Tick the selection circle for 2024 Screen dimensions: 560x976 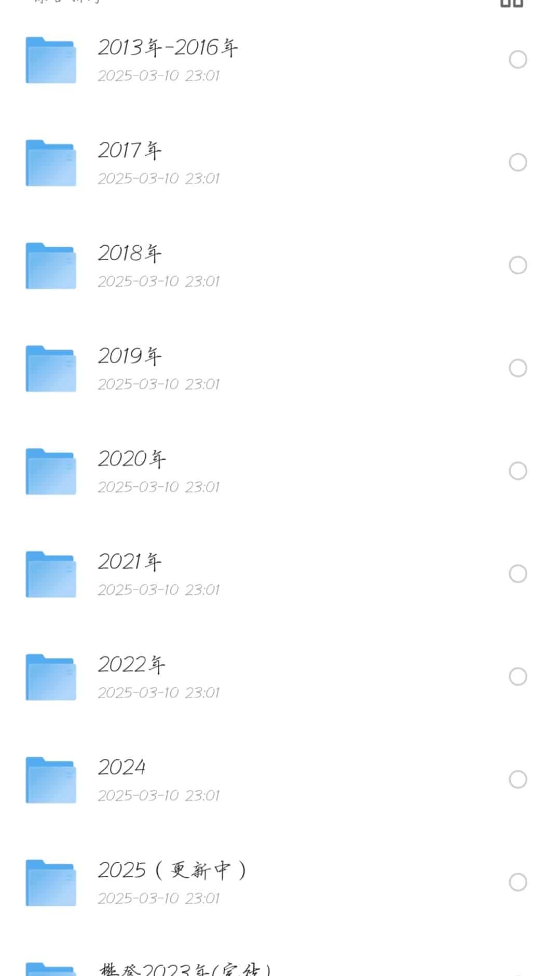518,780
